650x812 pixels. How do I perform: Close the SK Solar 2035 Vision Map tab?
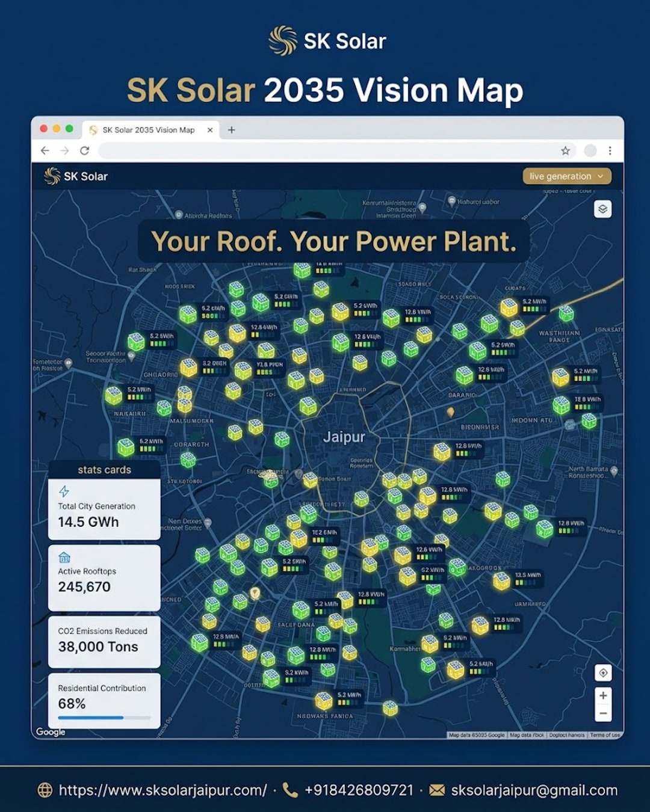[x=210, y=130]
